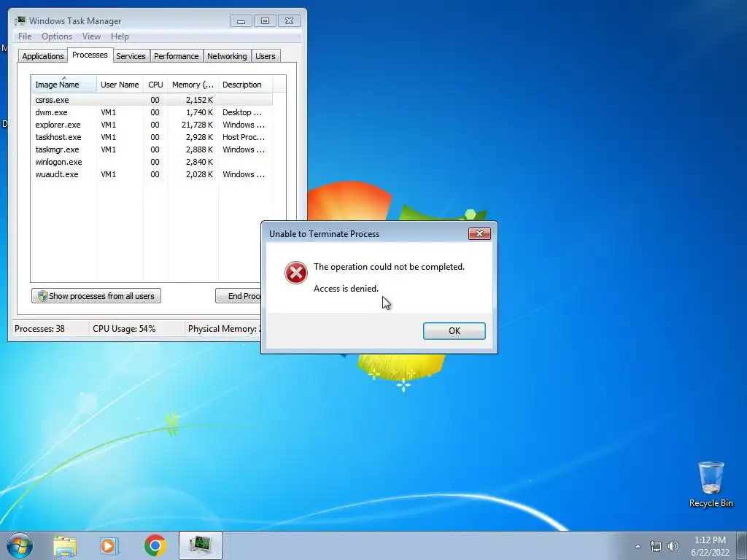Switch to the Applications tab

[43, 56]
